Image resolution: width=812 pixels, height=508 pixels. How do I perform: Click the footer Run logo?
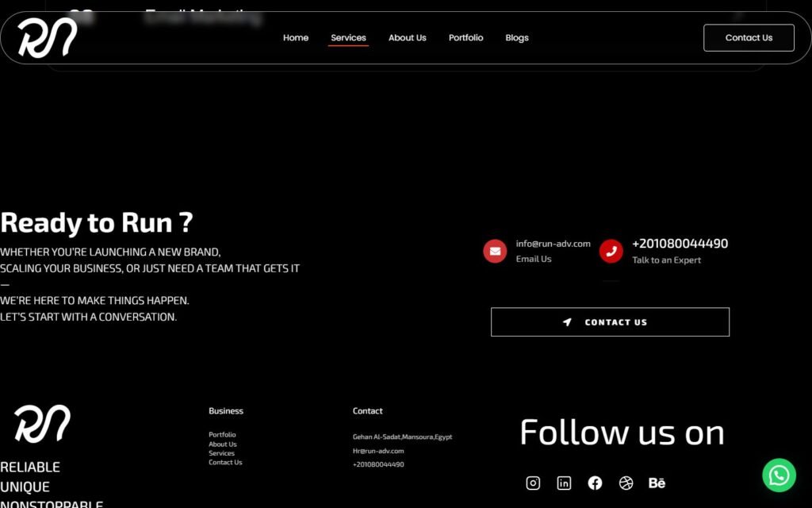[43, 424]
